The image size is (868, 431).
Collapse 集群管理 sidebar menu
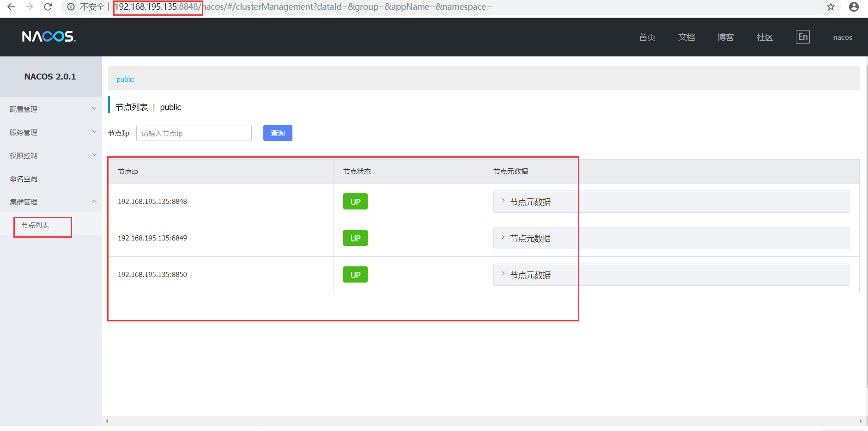(51, 202)
